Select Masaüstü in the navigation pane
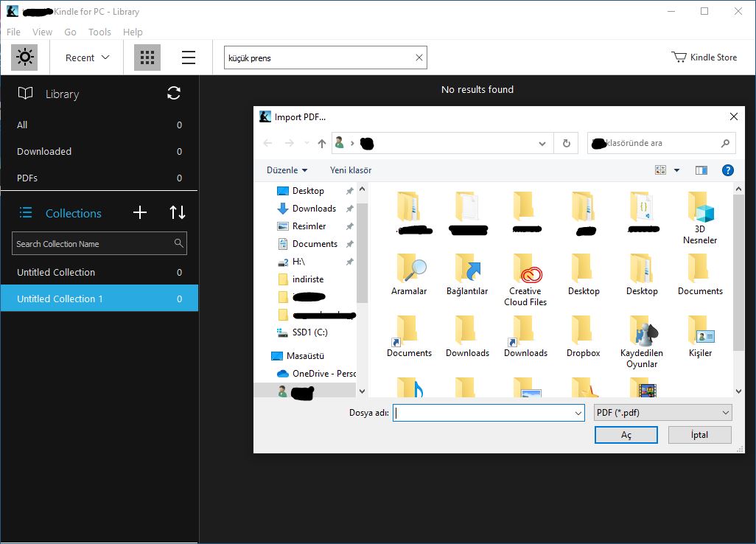The height and width of the screenshot is (544, 756). [x=305, y=356]
